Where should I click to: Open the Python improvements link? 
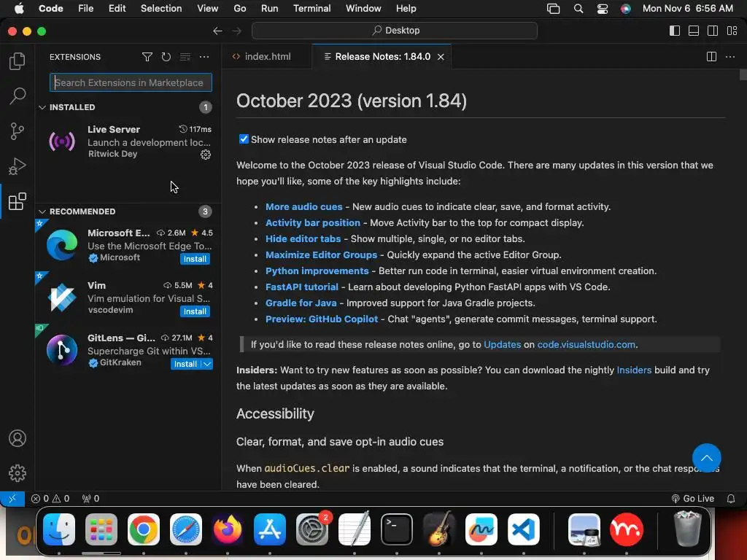pos(317,271)
